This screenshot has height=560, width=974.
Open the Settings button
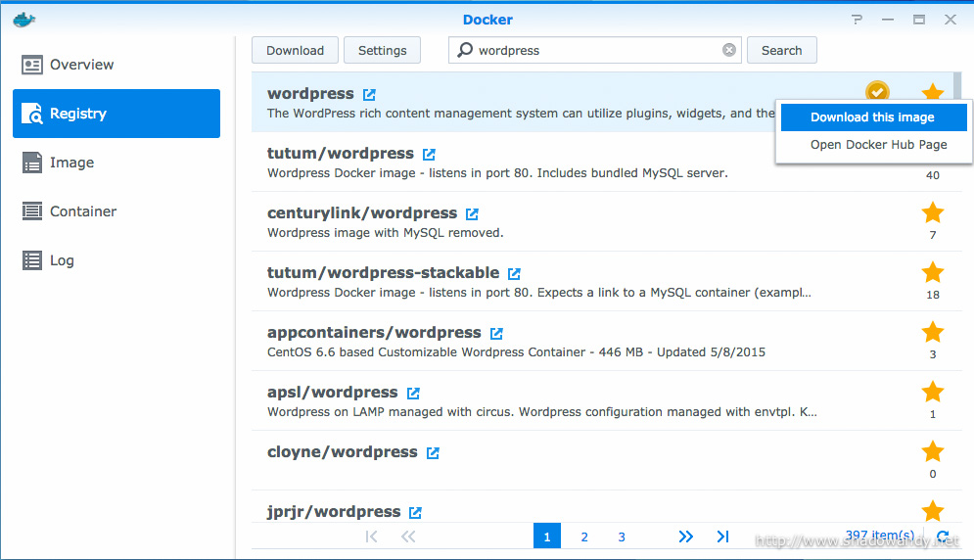click(x=382, y=50)
